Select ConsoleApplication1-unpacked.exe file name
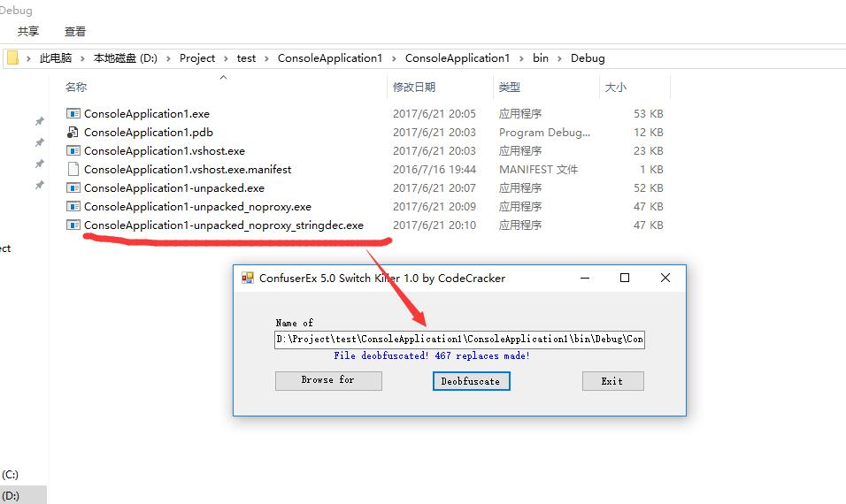 tap(174, 188)
